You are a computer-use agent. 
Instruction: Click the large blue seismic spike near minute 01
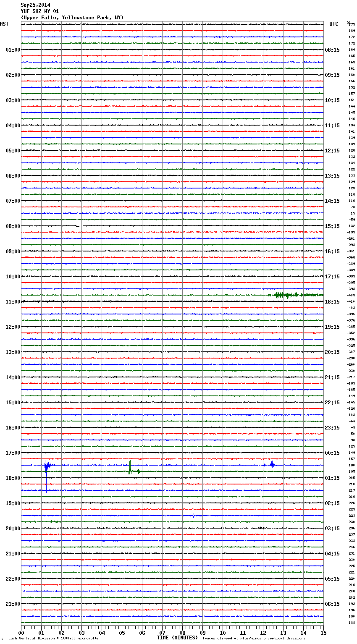[x=46, y=465]
